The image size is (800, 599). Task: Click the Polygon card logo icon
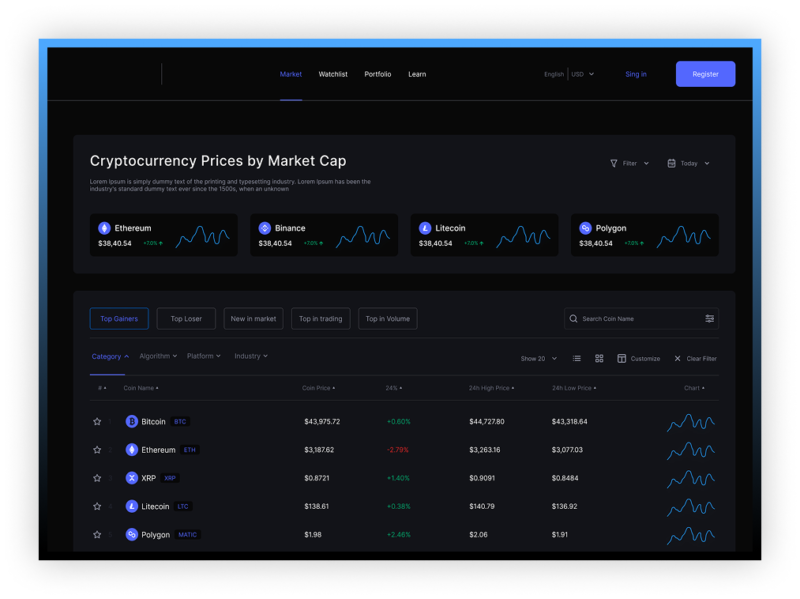(x=585, y=228)
